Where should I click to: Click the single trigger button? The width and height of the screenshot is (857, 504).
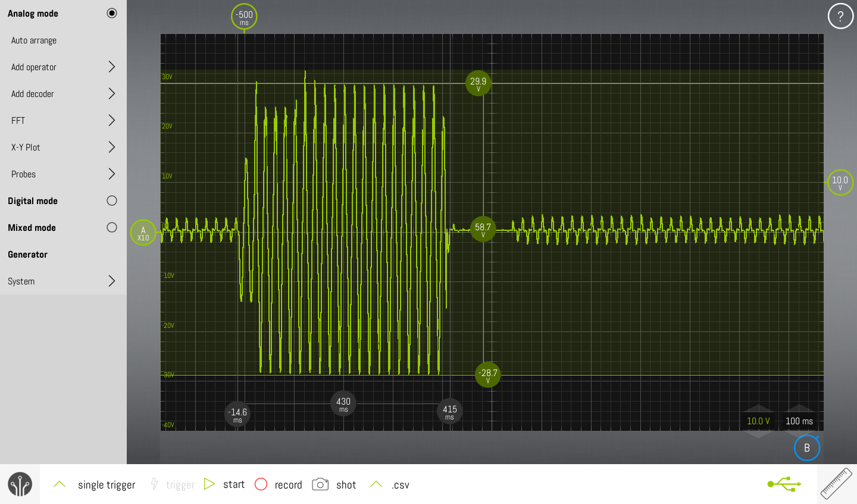pyautogui.click(x=107, y=485)
